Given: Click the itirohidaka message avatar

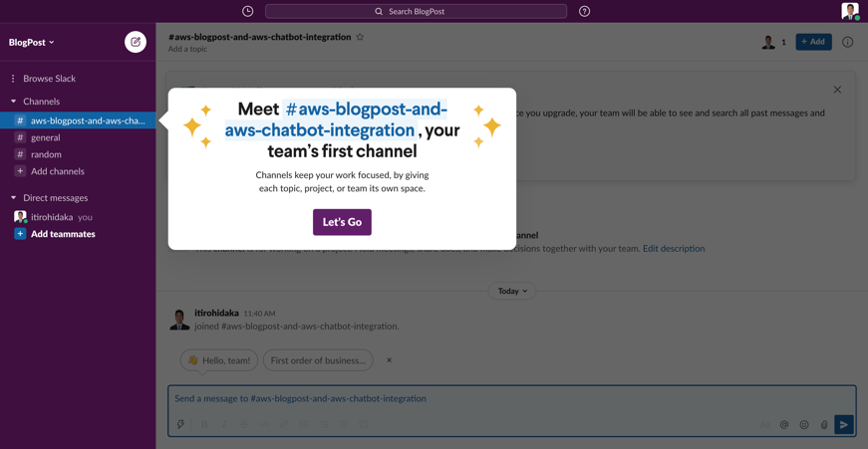Looking at the screenshot, I should [x=179, y=320].
